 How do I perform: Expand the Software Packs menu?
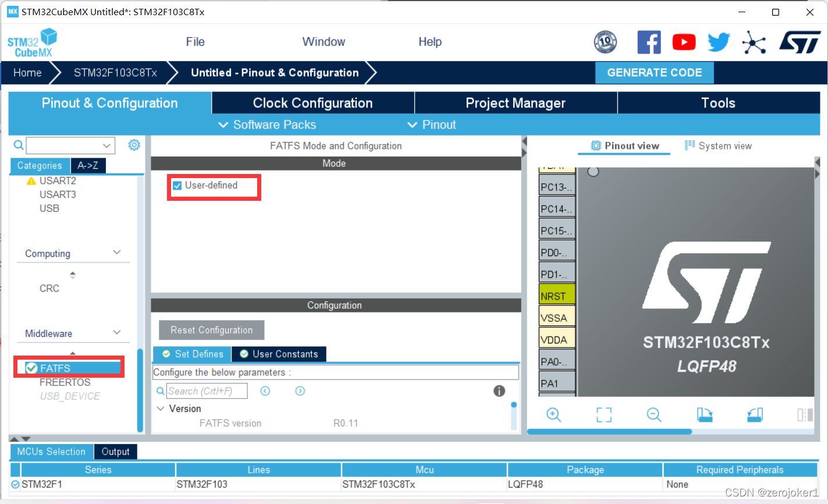click(x=266, y=125)
